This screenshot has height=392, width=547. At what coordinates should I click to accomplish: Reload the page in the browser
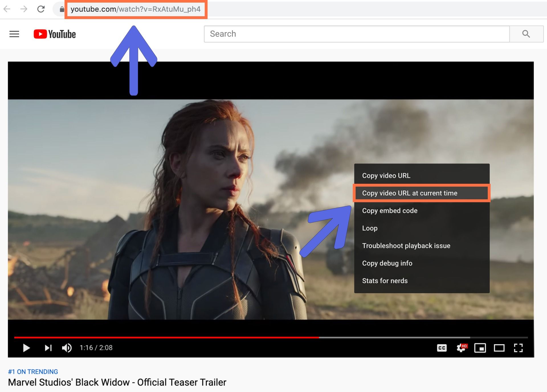pos(41,9)
